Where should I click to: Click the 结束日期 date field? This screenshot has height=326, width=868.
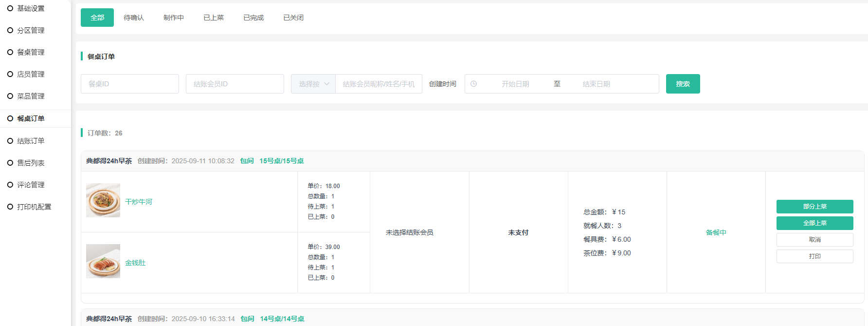click(596, 84)
